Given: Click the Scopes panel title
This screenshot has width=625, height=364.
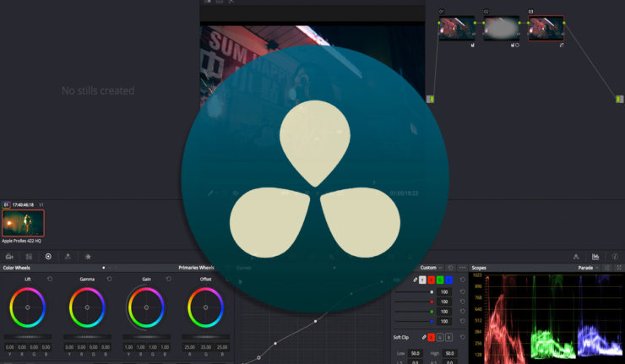Looking at the screenshot, I should [x=479, y=268].
